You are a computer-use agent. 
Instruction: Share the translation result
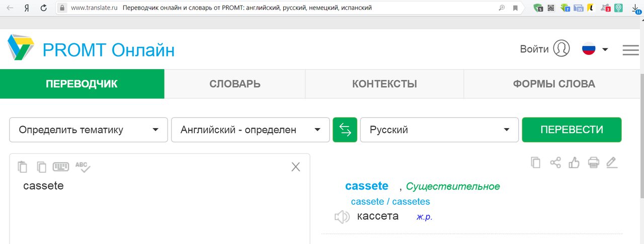[555, 162]
